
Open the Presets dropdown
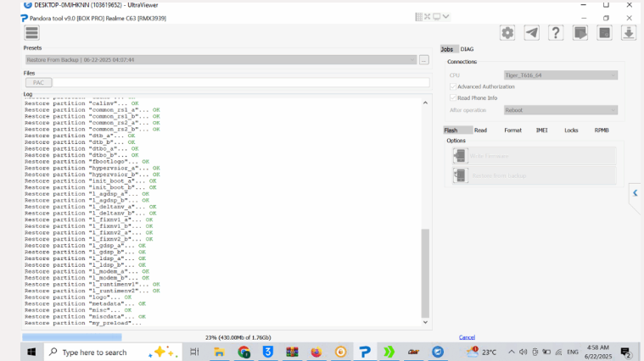coord(221,60)
